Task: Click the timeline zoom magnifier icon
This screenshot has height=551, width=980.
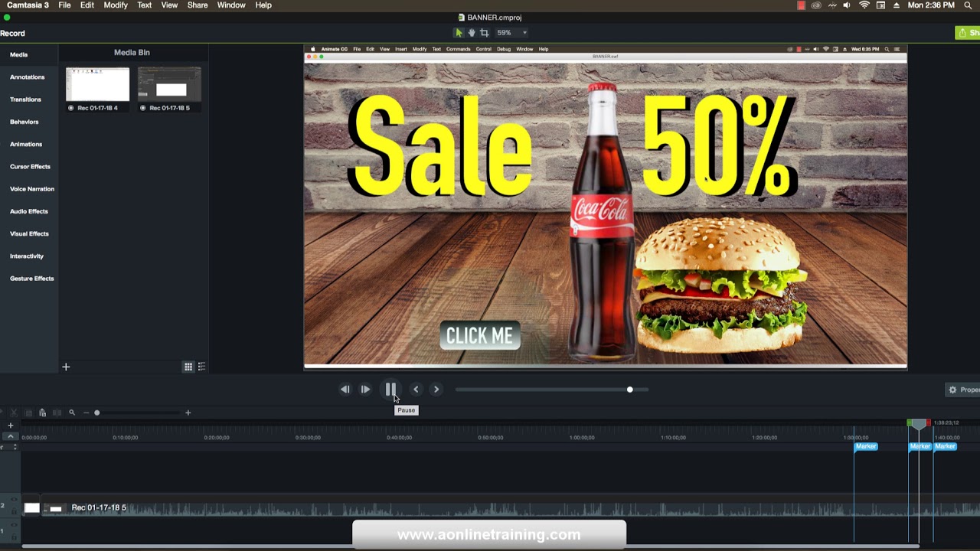Action: point(72,412)
